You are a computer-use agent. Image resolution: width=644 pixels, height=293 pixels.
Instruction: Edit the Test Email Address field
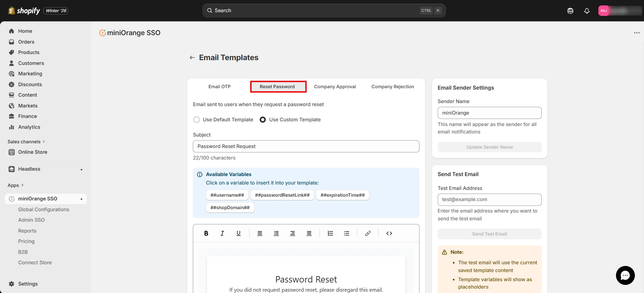click(490, 200)
